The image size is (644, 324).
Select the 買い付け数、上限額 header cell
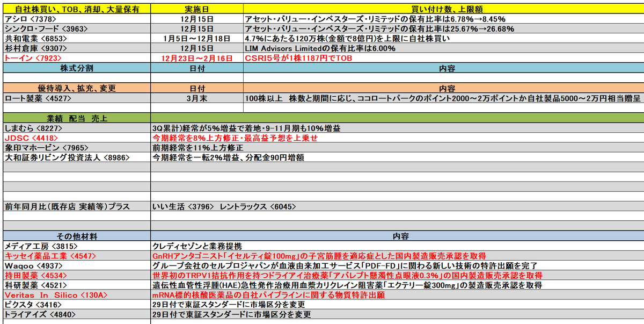443,9
